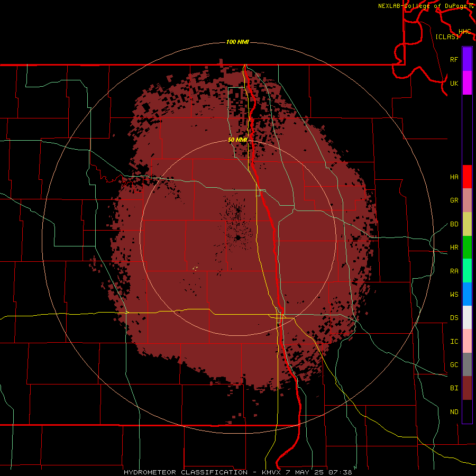
Task: Click the ND black legend swatch
Action: coord(467,411)
